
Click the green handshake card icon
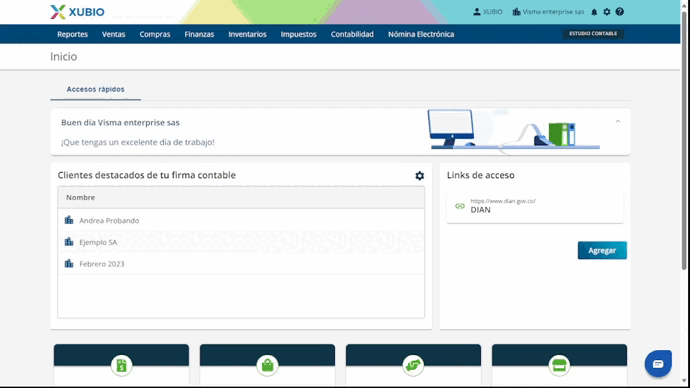(413, 365)
